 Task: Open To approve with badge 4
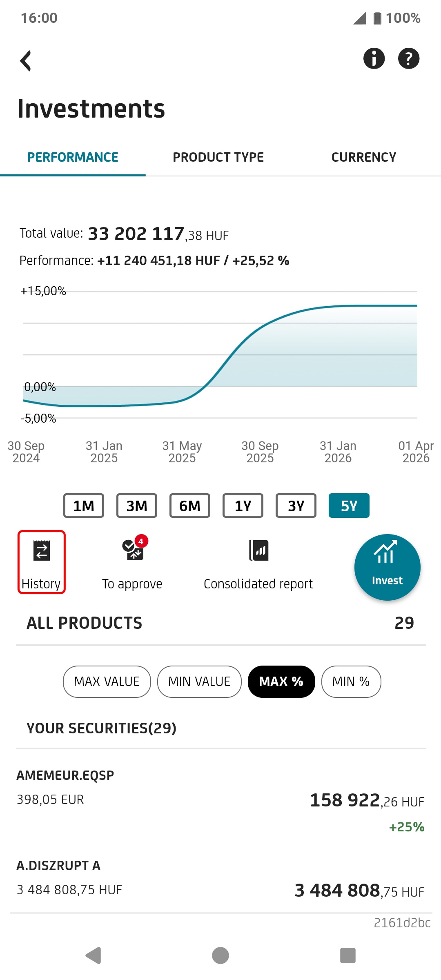132,563
